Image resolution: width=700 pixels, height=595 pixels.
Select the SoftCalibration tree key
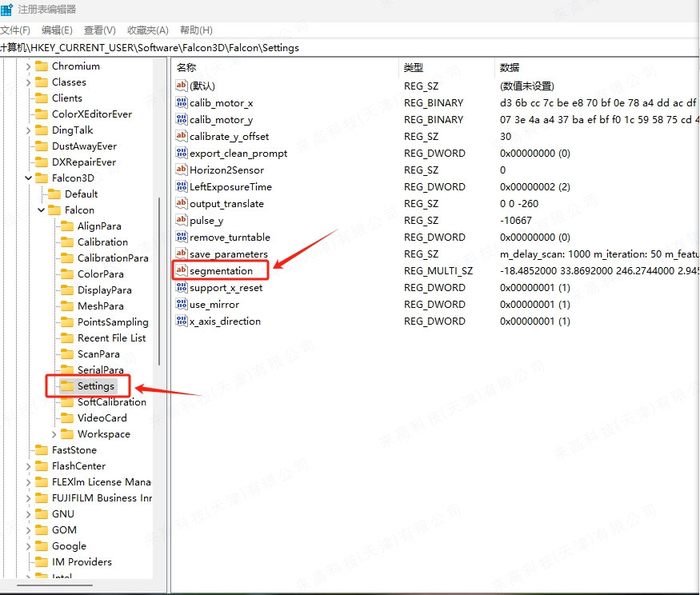tap(111, 402)
